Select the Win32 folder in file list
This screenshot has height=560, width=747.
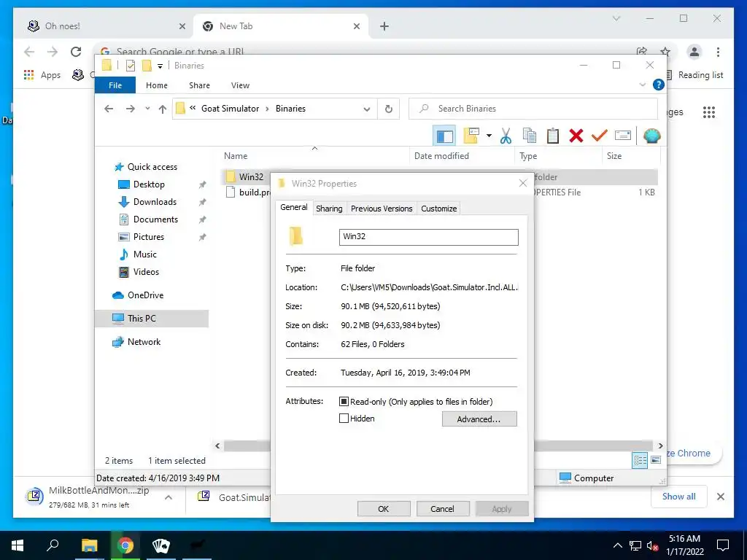[x=251, y=176]
